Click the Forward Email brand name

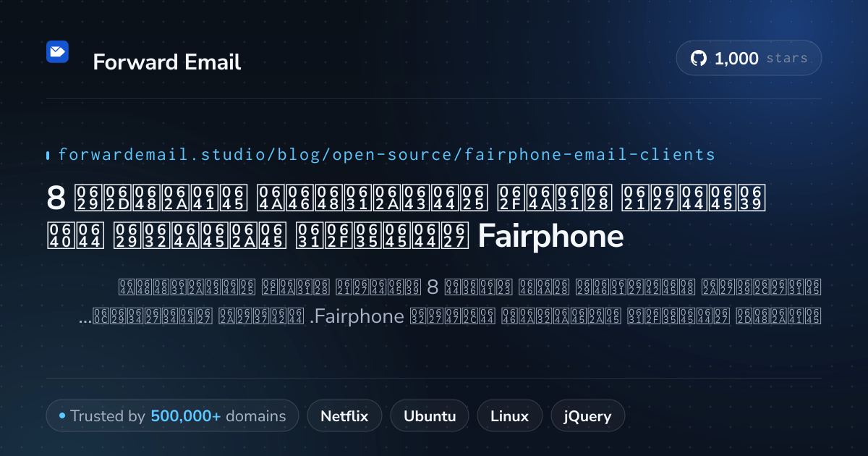click(167, 62)
